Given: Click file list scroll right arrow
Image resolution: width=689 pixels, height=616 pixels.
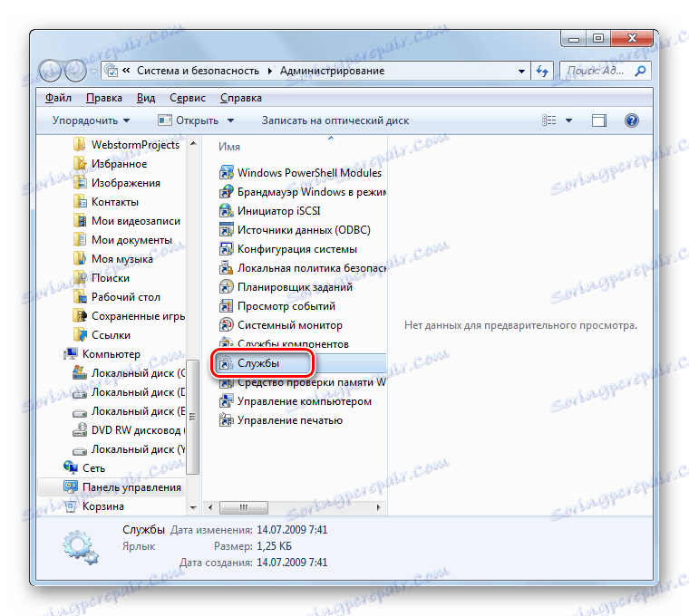Looking at the screenshot, I should 378,507.
